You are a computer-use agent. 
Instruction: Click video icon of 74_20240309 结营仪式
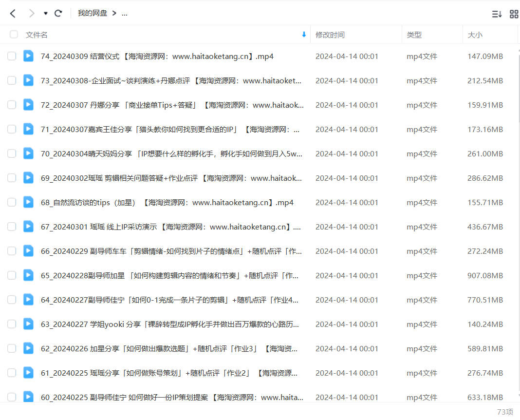tap(28, 56)
